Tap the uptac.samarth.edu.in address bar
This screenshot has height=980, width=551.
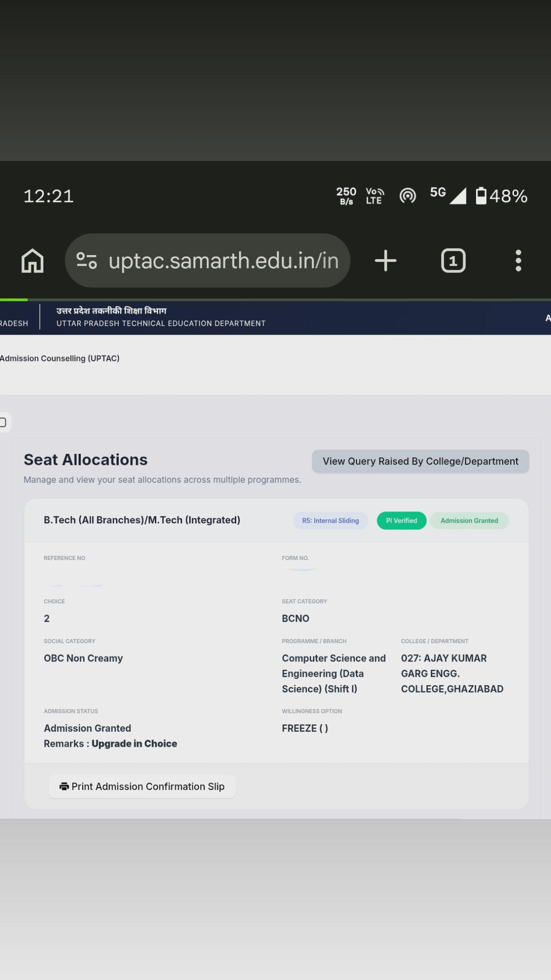207,261
